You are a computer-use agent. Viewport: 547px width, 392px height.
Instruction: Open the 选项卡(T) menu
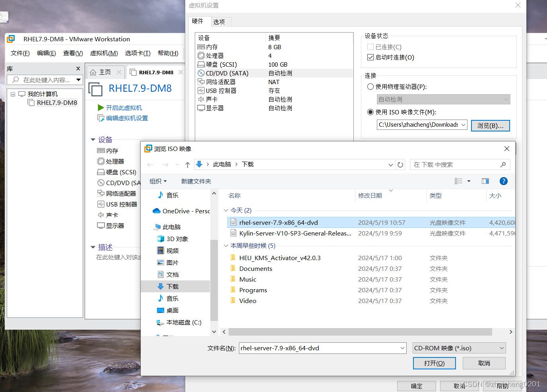[x=138, y=53]
